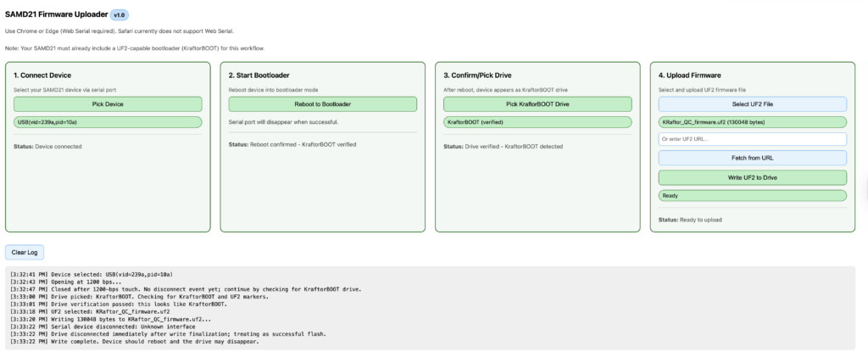
Task: Click the KRaftor_QC_firmware.uf2 file label
Action: pyautogui.click(x=753, y=122)
